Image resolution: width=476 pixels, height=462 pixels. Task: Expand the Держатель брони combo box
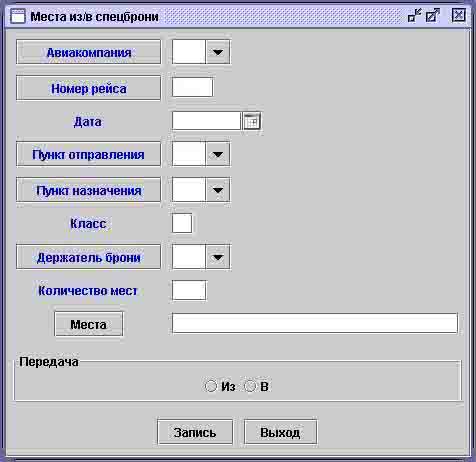218,257
